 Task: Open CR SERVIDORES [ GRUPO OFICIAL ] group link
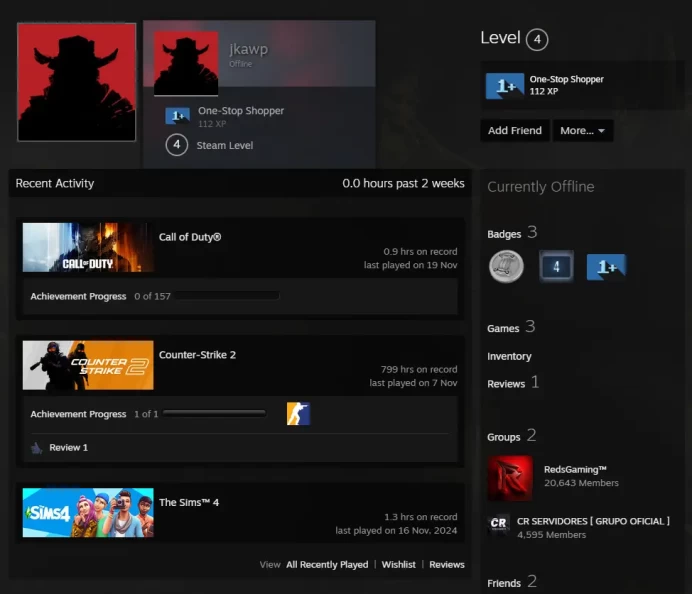coord(593,521)
